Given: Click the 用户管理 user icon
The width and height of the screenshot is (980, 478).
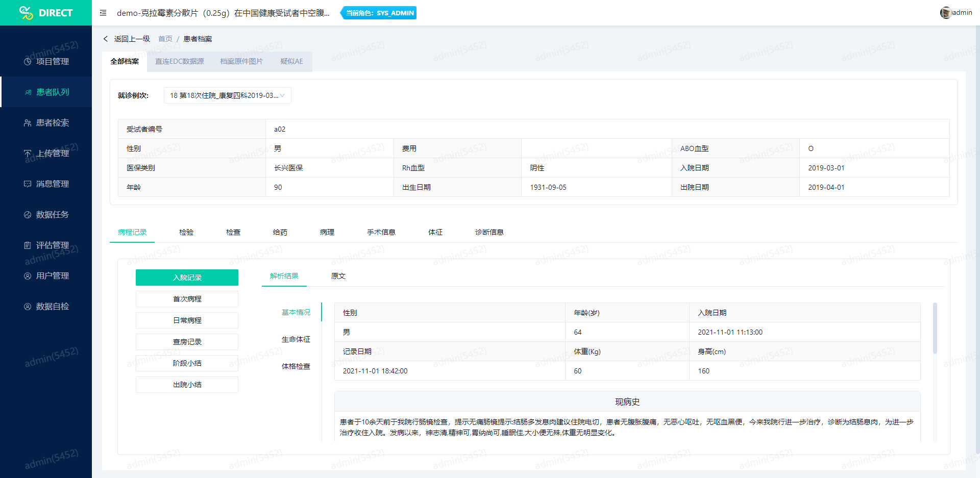Looking at the screenshot, I should pyautogui.click(x=28, y=276).
